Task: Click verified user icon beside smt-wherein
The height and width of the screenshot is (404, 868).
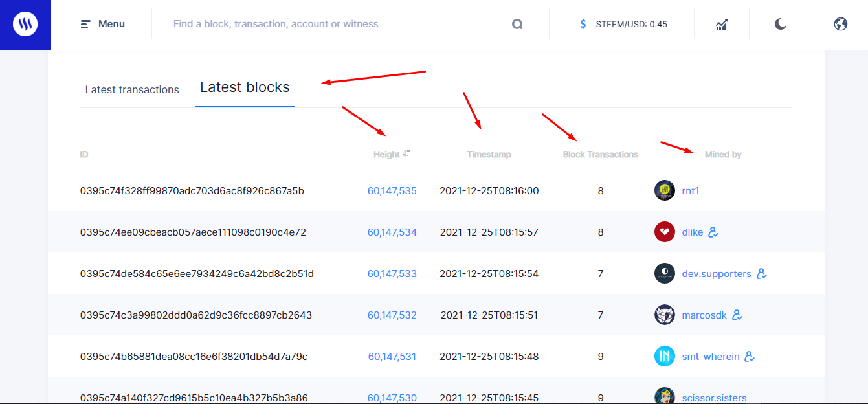Action: click(x=750, y=356)
